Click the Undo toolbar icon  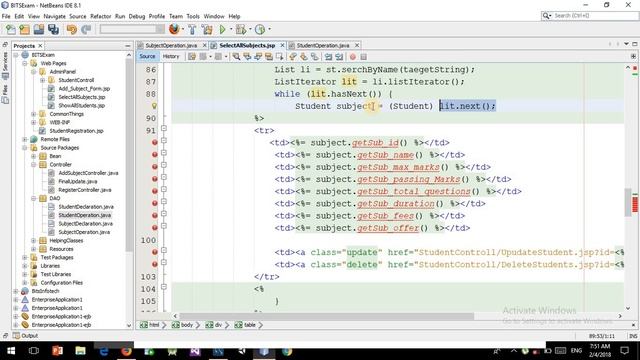72,29
